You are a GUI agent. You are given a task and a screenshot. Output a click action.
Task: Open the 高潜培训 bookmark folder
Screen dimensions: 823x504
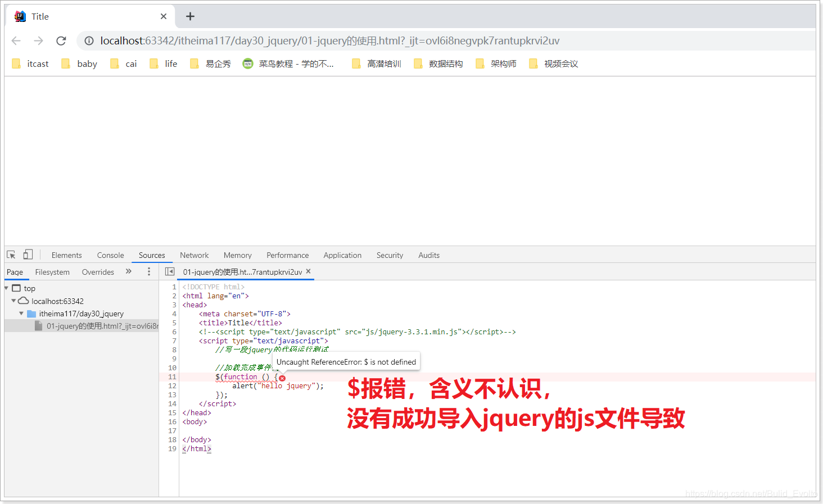[377, 63]
